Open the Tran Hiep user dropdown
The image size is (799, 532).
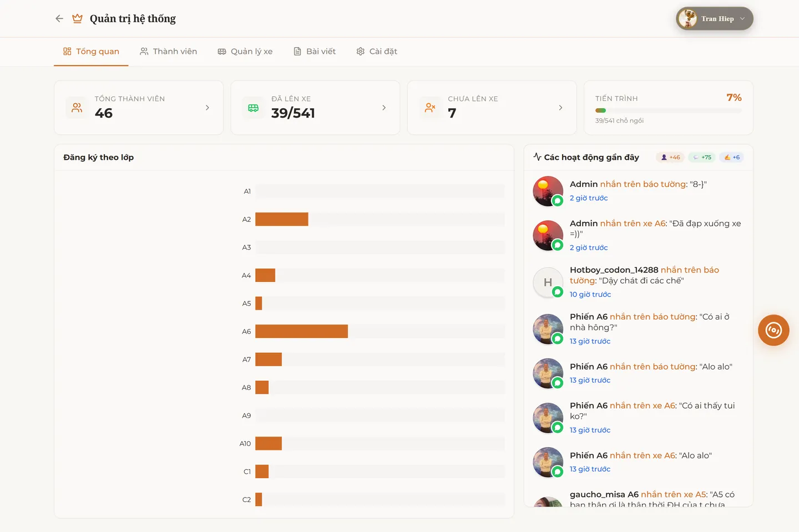pyautogui.click(x=714, y=19)
